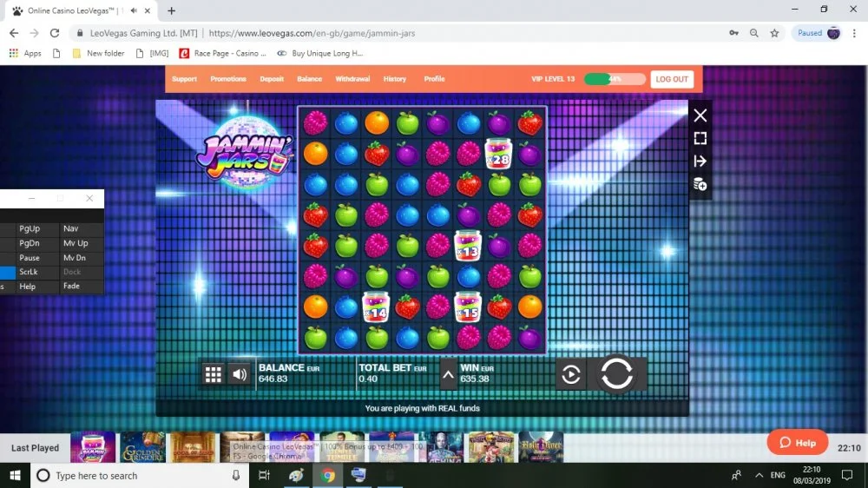
Task: Open the zoom magnifier icon in address bar
Action: tap(754, 33)
